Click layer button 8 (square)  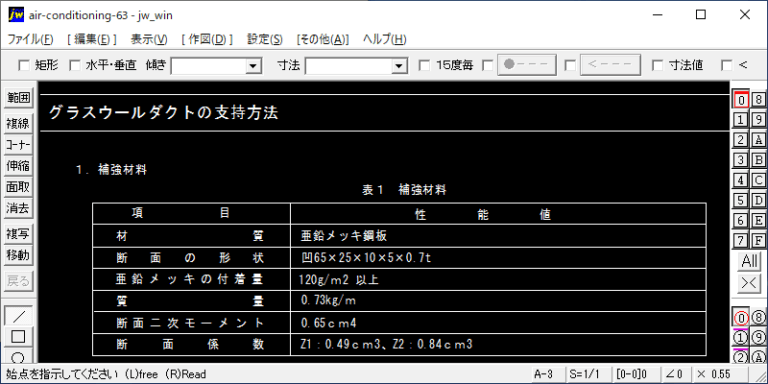tap(758, 100)
